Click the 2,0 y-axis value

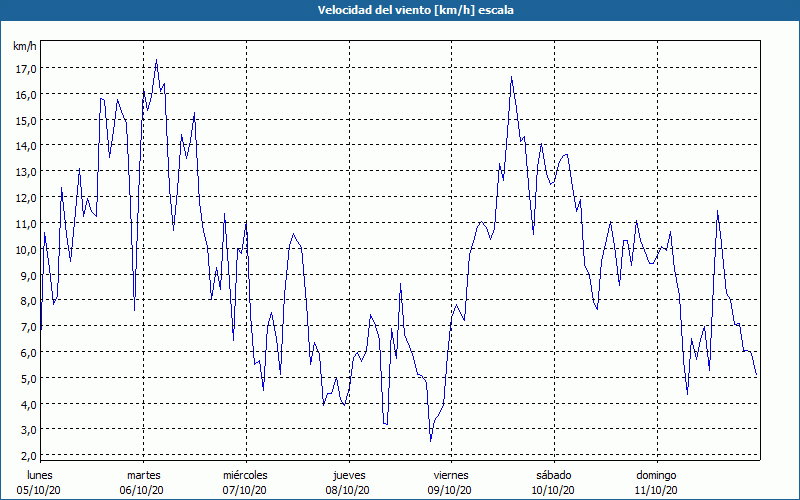28,456
